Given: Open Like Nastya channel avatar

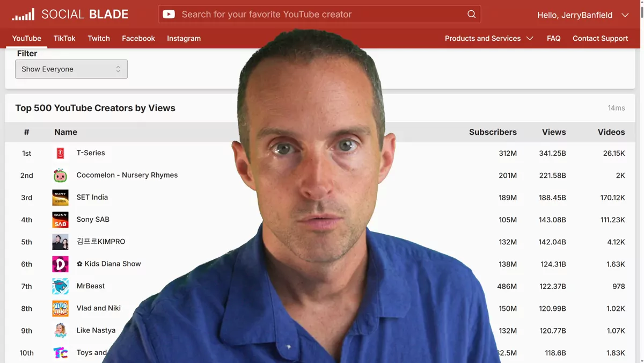Looking at the screenshot, I should coord(60,330).
